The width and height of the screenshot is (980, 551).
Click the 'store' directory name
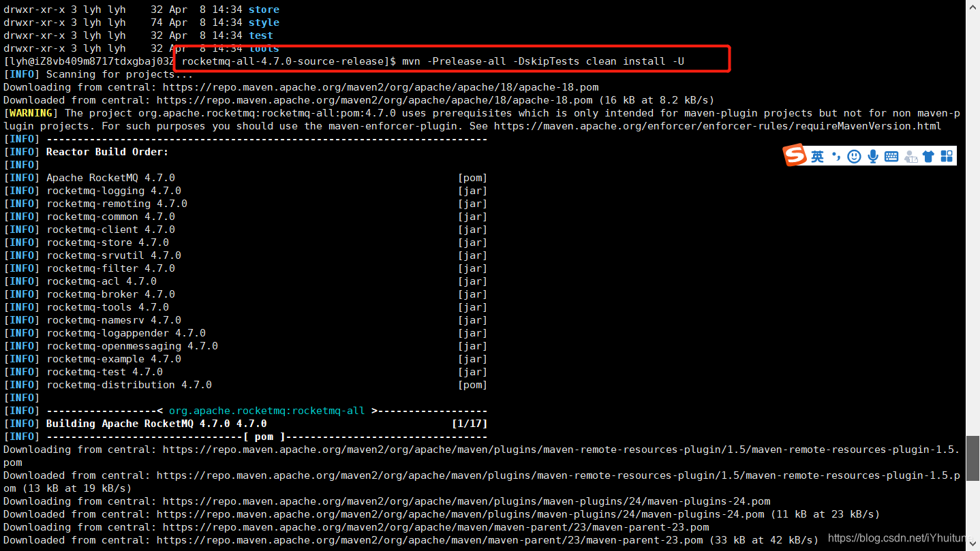[264, 10]
